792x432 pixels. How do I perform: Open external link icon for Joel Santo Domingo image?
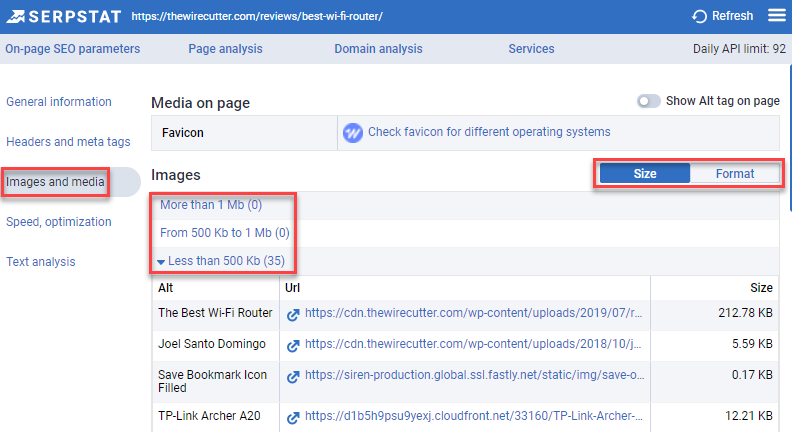(x=293, y=346)
